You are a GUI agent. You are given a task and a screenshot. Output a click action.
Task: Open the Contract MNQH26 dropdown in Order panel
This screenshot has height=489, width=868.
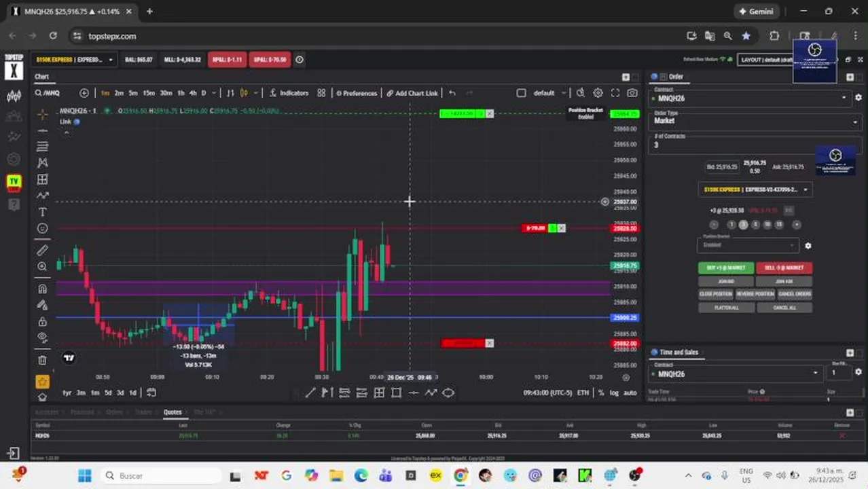[x=751, y=98]
